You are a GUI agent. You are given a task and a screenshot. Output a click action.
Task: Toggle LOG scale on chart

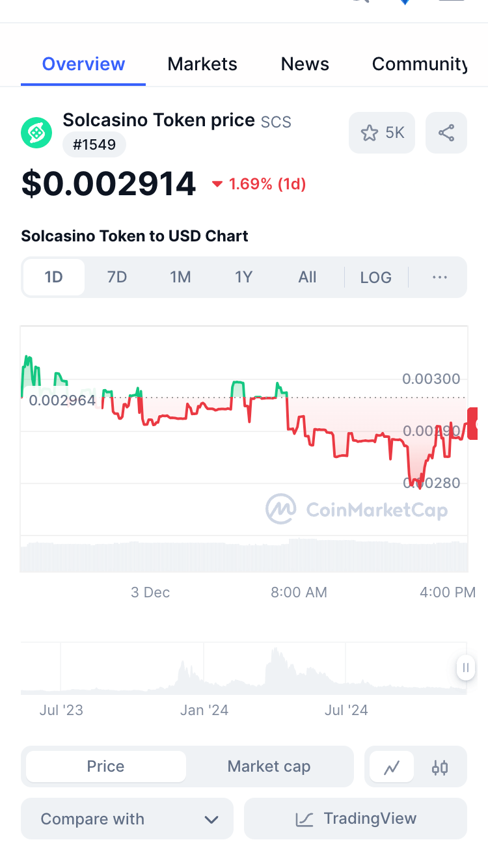[x=376, y=278]
